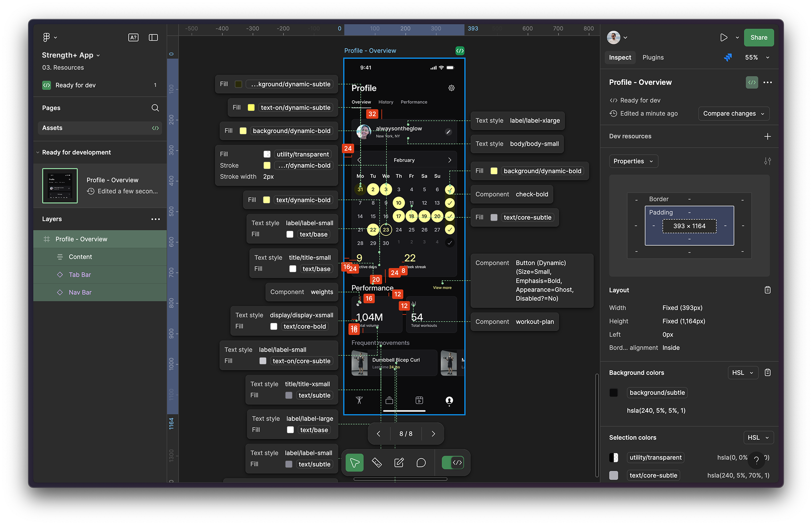The image size is (812, 525).
Task: Switch to the Inspect tab
Action: pos(620,57)
